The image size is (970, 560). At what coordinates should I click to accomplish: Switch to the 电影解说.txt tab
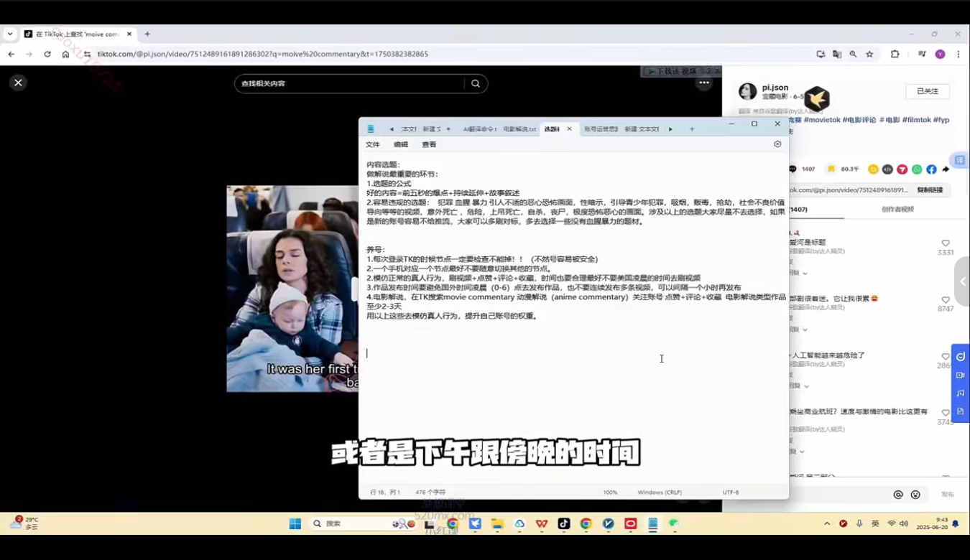[x=519, y=129]
